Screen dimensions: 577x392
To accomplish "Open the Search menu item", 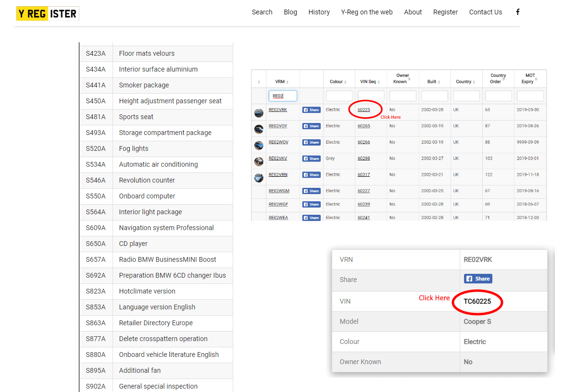I will pos(262,12).
